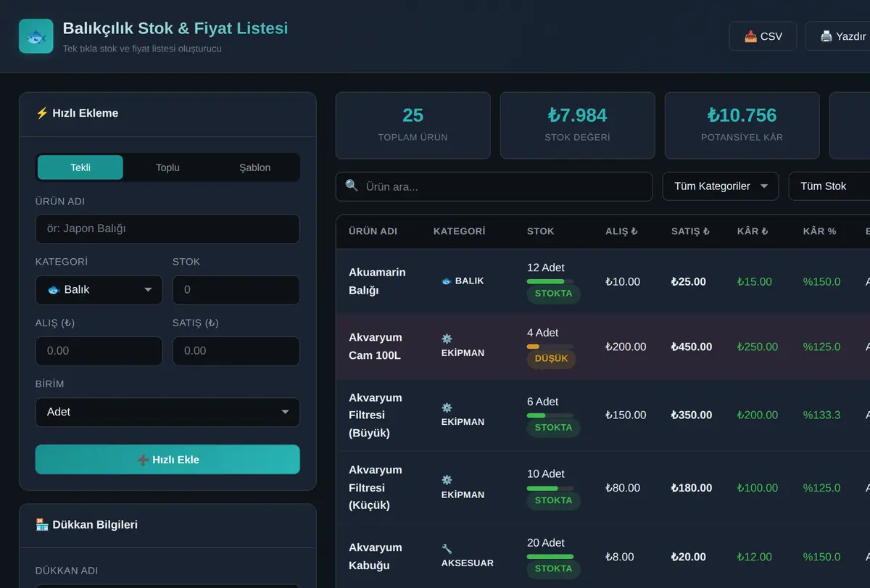
Task: Click the ₺100.00 profit for Akvaryum Filtresi (Küçük)
Action: [x=757, y=488]
